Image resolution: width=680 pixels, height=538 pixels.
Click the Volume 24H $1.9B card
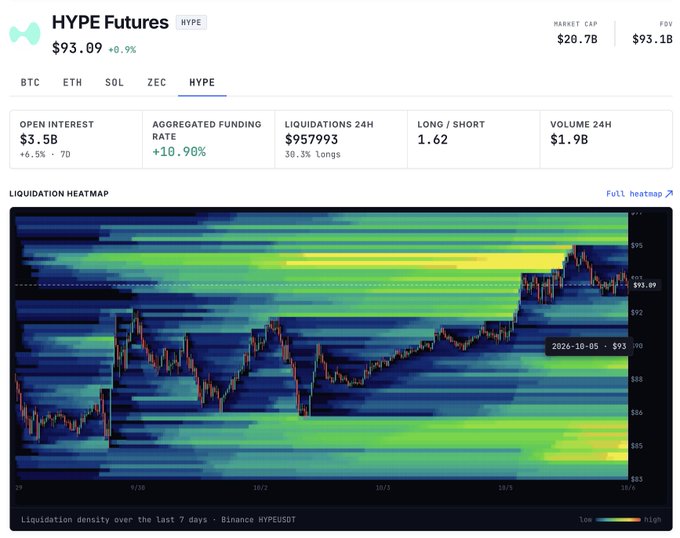tap(606, 139)
